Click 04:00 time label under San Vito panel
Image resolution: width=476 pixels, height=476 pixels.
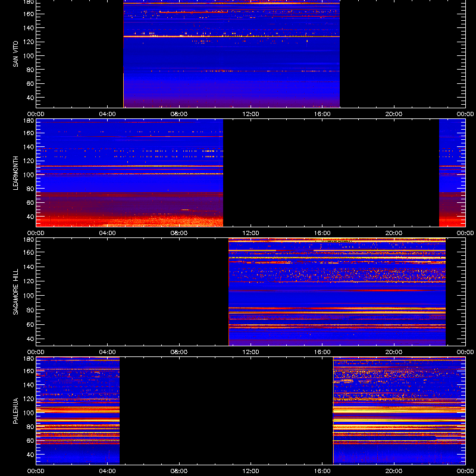coord(108,114)
